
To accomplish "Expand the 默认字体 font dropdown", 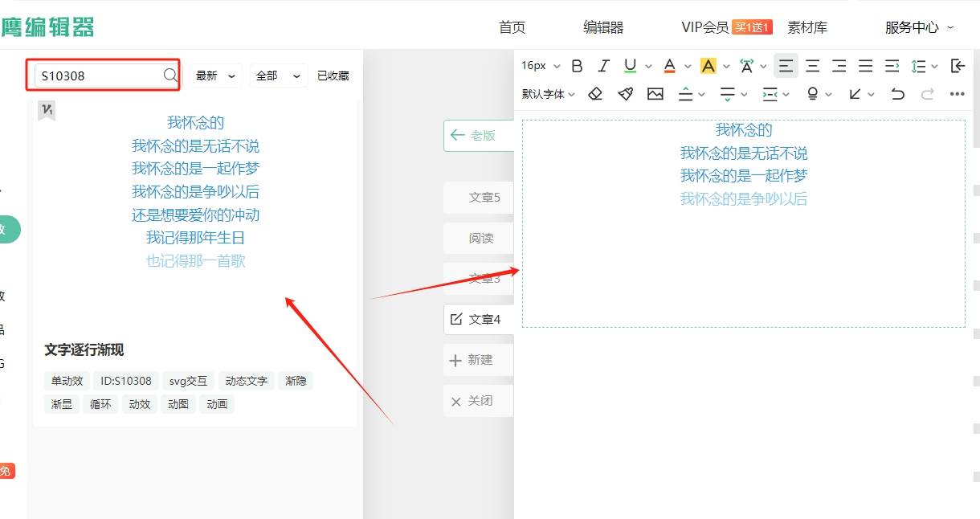I will (x=549, y=94).
